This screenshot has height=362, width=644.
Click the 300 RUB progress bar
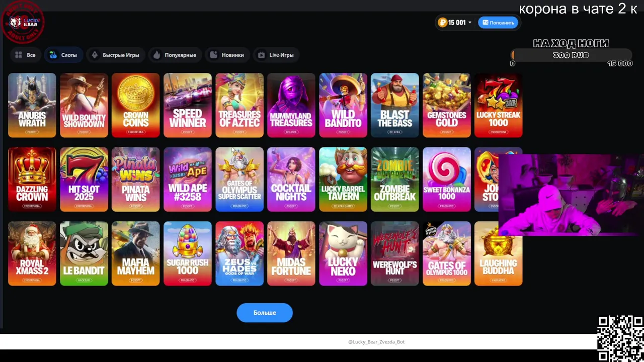pos(571,55)
